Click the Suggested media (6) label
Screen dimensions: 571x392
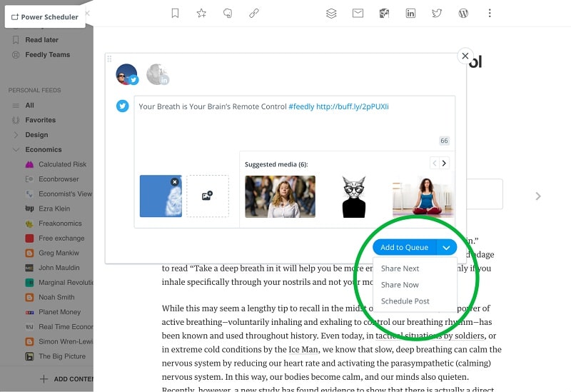(x=276, y=164)
